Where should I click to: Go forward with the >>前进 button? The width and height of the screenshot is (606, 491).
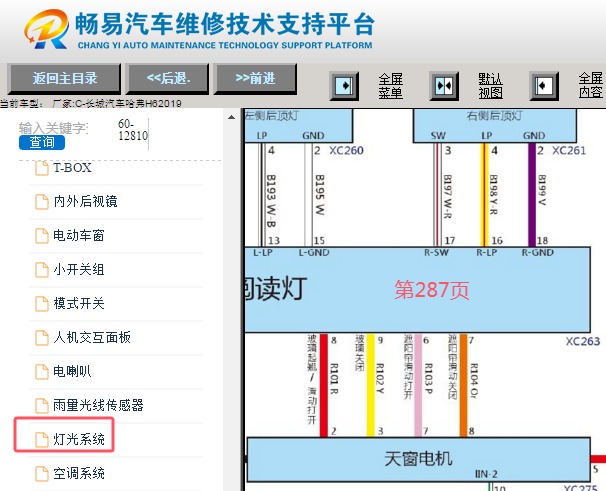(x=255, y=79)
